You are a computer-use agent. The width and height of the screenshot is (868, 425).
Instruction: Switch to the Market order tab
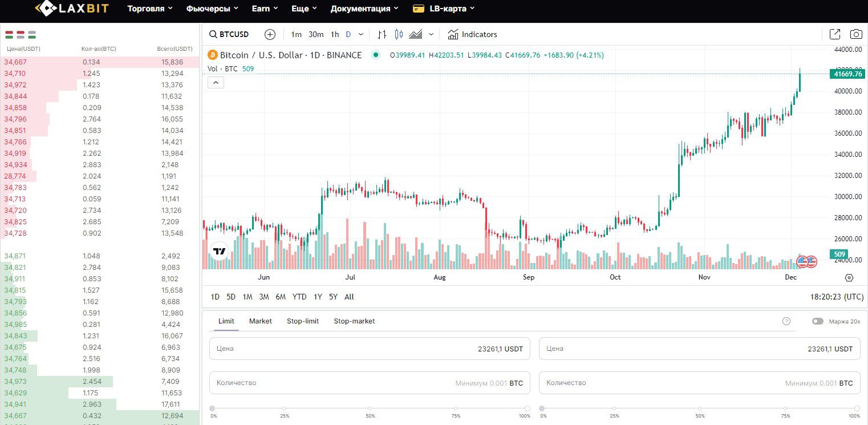(x=261, y=321)
